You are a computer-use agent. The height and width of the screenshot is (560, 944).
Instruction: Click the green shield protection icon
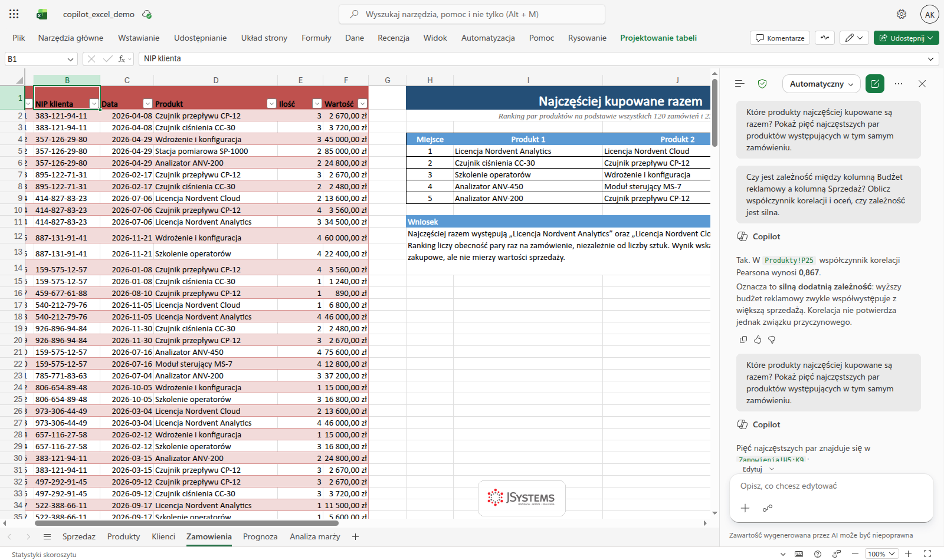pos(762,84)
